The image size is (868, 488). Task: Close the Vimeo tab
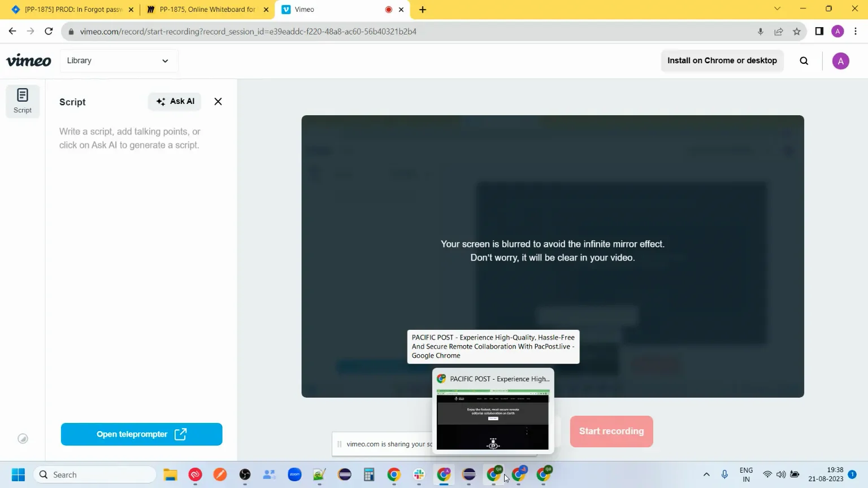(x=401, y=10)
